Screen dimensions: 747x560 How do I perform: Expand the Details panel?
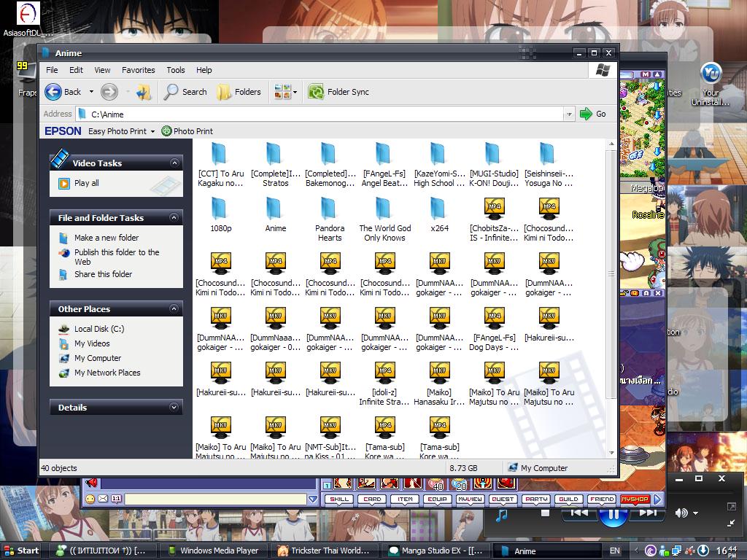pos(174,408)
